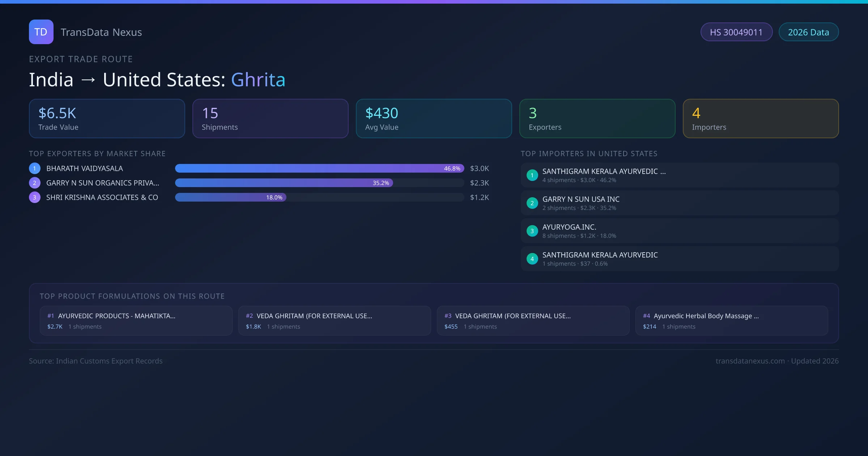Click the TD logo icon

pyautogui.click(x=41, y=32)
